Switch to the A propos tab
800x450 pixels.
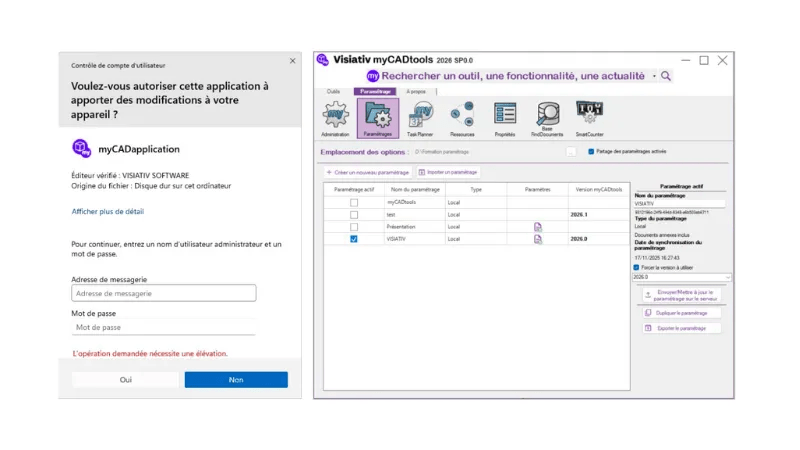416,91
